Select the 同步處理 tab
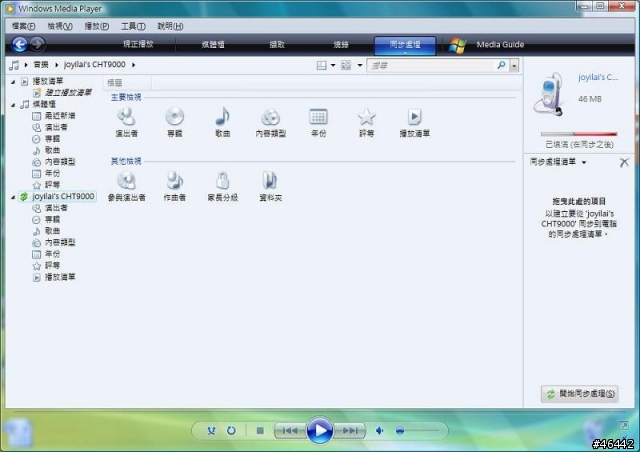Screen dimensions: 640x452 405,45
